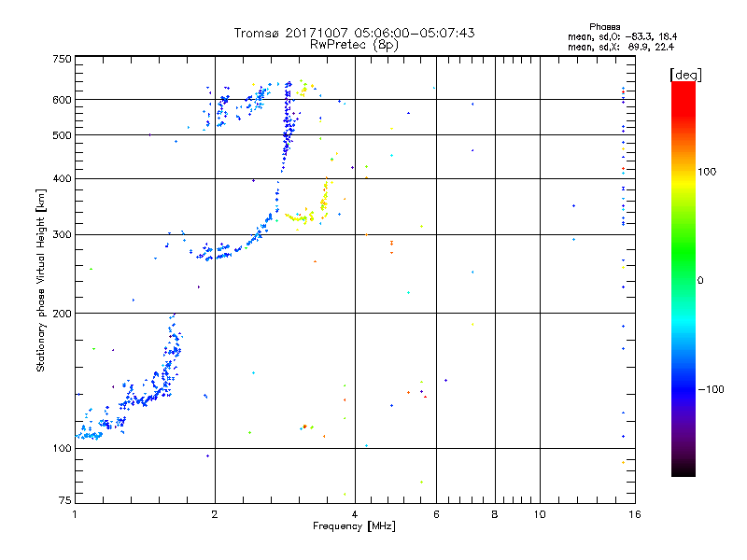The height and width of the screenshot is (560, 747).
Task: Click the 'mean, sd,X: 89.9, 22.4' text
Action: [x=621, y=47]
